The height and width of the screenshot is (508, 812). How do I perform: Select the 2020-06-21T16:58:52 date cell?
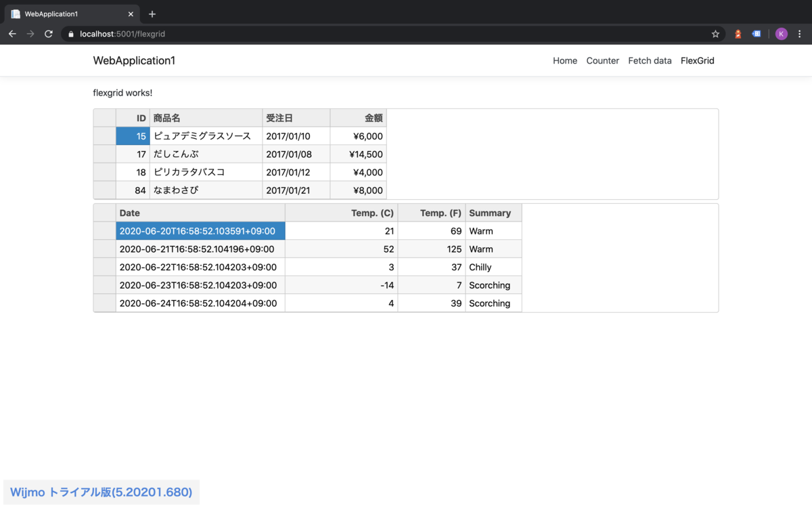point(200,249)
